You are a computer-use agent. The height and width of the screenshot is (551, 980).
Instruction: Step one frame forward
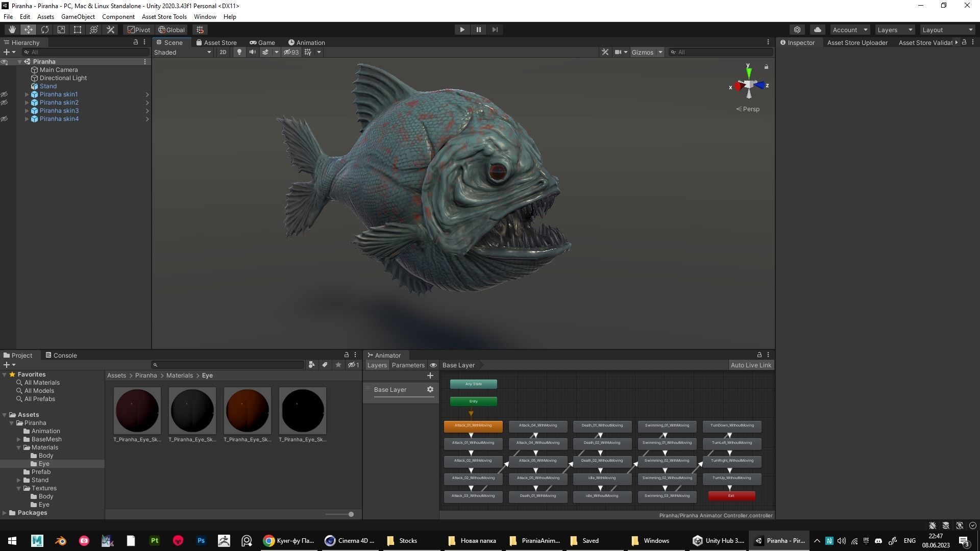coord(495,30)
